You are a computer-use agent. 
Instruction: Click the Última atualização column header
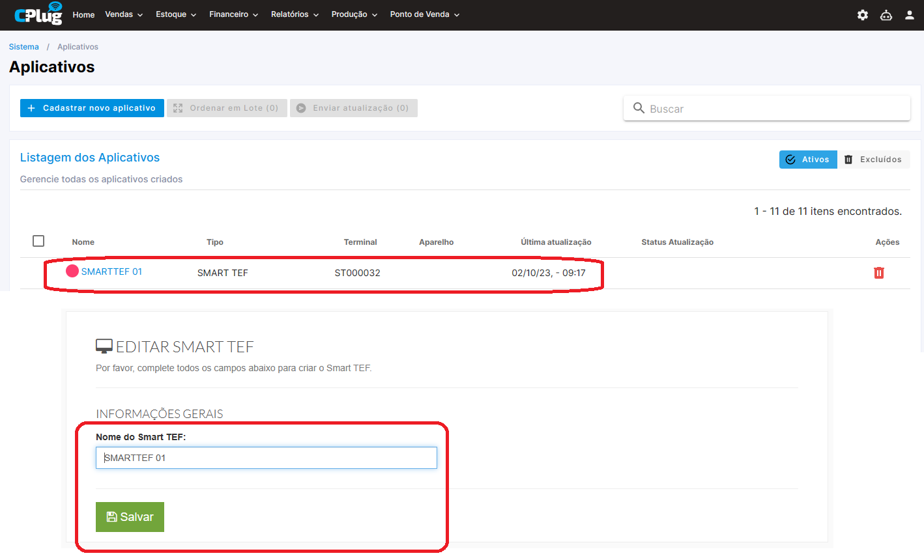(556, 242)
